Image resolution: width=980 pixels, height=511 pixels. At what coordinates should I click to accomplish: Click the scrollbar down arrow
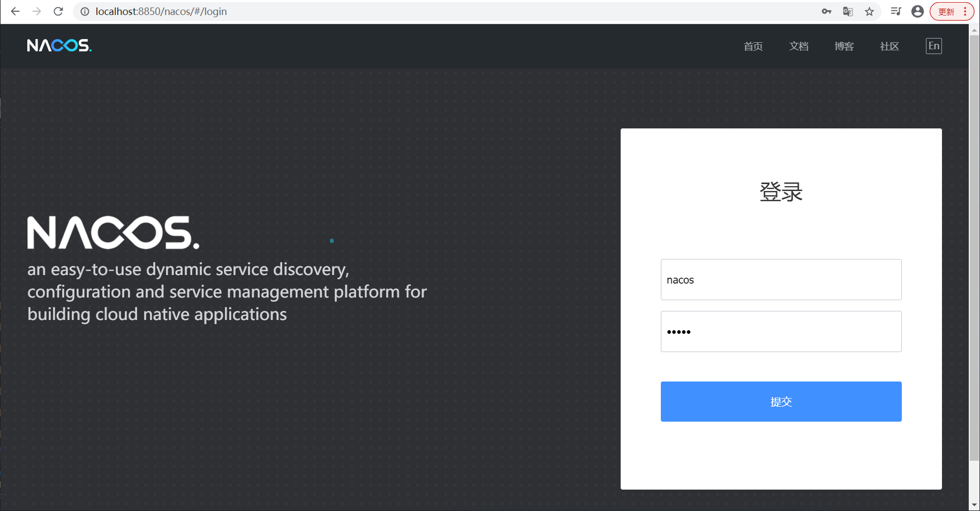click(x=974, y=505)
